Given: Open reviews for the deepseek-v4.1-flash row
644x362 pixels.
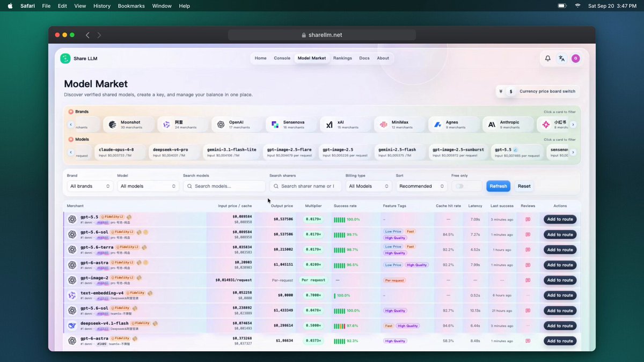Looking at the screenshot, I should coord(528,326).
